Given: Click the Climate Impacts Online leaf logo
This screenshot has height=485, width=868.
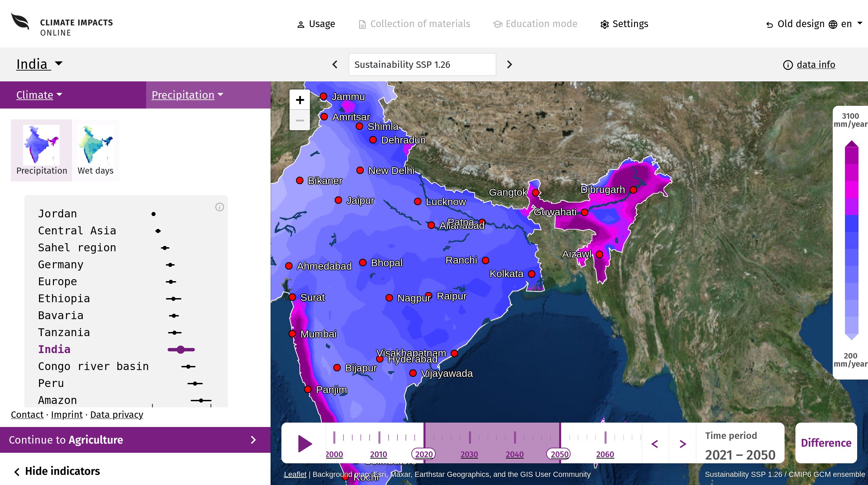Looking at the screenshot, I should (20, 22).
